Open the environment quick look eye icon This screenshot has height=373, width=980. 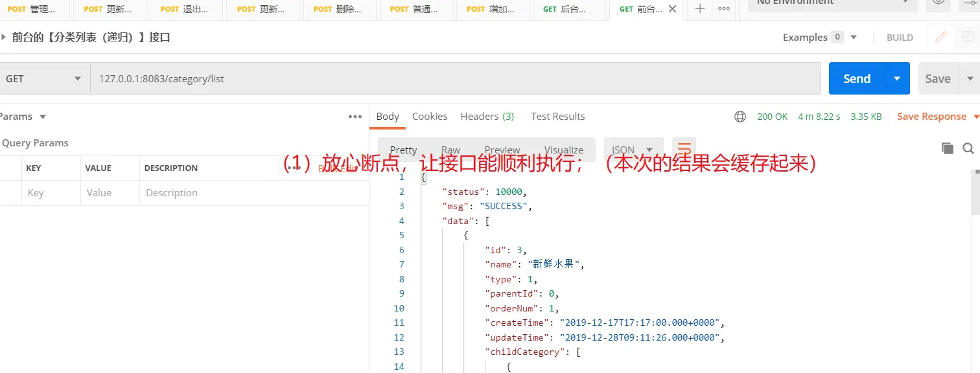pyautogui.click(x=937, y=3)
